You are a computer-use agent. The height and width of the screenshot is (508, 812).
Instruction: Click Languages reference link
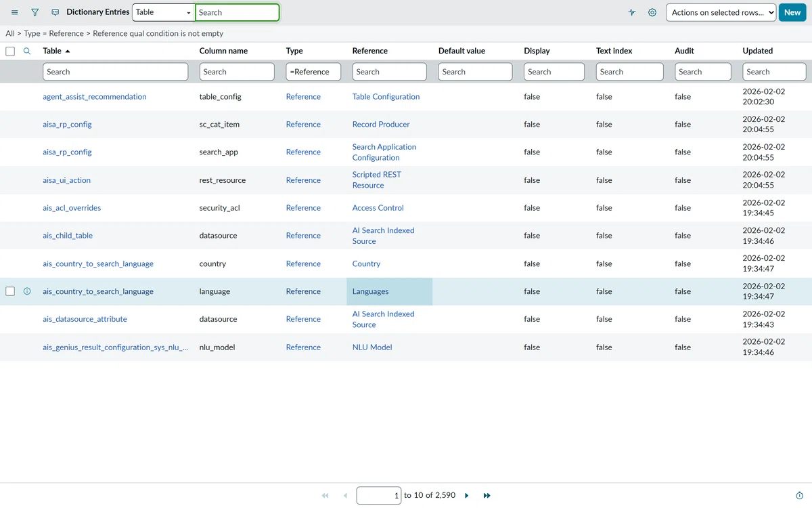point(371,291)
